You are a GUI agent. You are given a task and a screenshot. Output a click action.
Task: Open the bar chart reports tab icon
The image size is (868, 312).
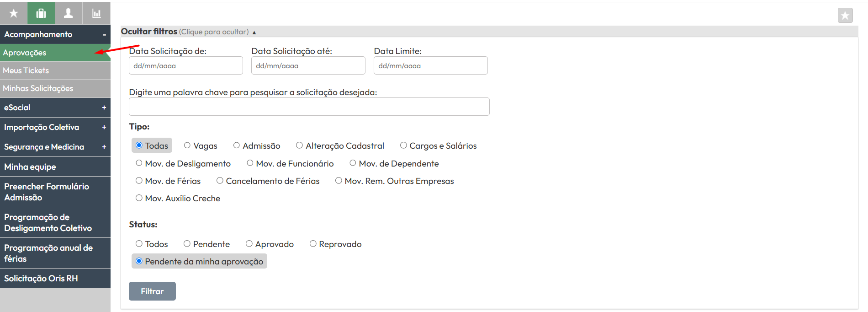96,13
